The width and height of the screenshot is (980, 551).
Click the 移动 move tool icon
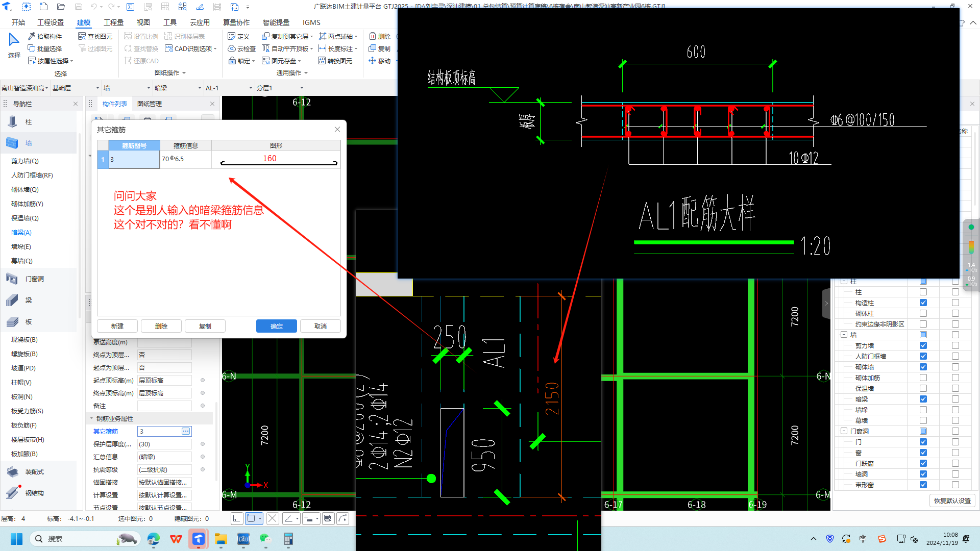(x=380, y=61)
